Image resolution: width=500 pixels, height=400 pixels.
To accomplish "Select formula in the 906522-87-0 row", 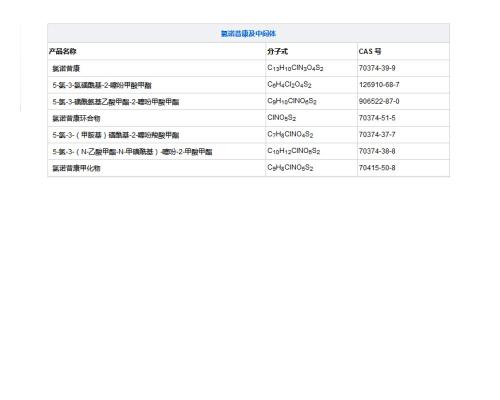I will click(292, 101).
